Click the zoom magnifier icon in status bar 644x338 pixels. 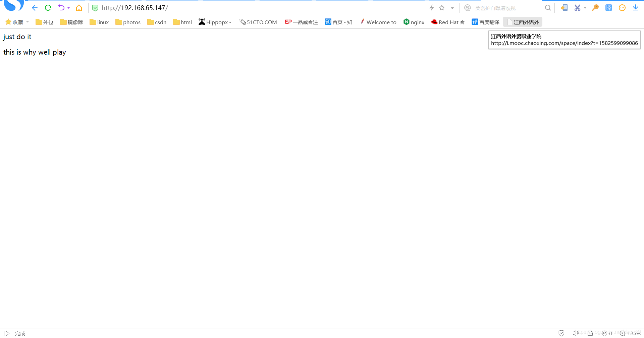[x=623, y=333]
